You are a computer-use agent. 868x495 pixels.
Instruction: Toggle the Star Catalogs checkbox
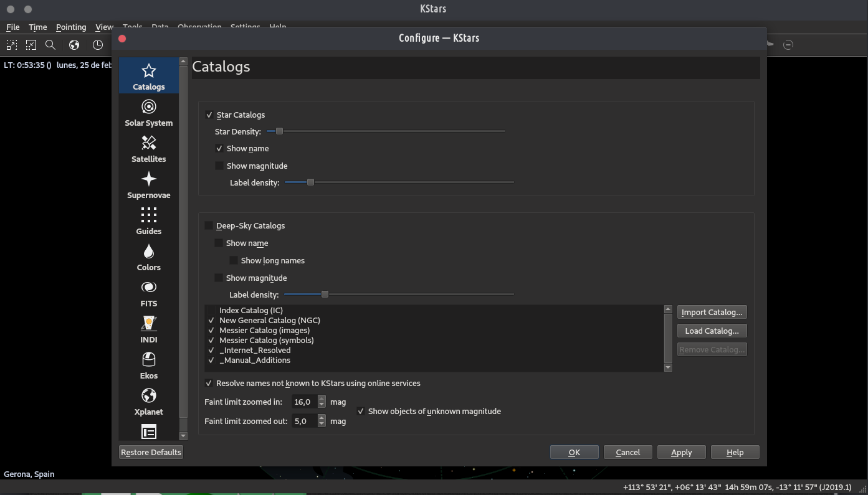click(209, 115)
